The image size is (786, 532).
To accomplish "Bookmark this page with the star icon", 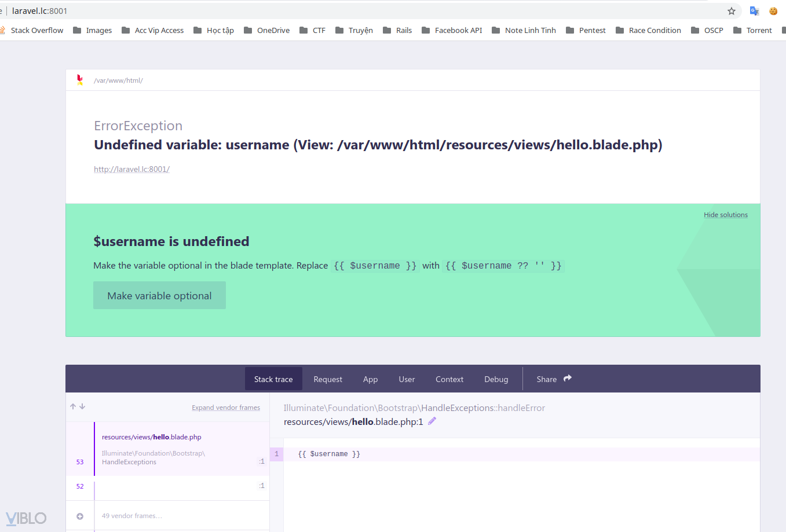I will point(732,11).
